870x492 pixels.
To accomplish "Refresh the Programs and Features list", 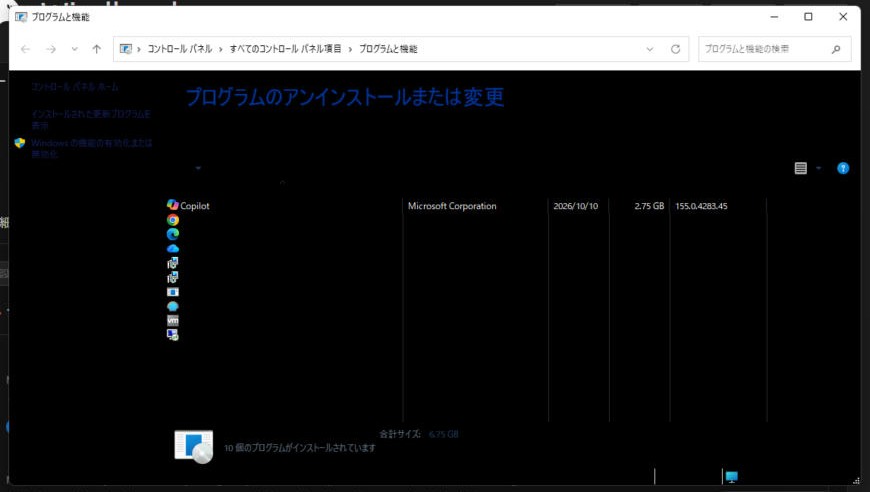I will [675, 49].
